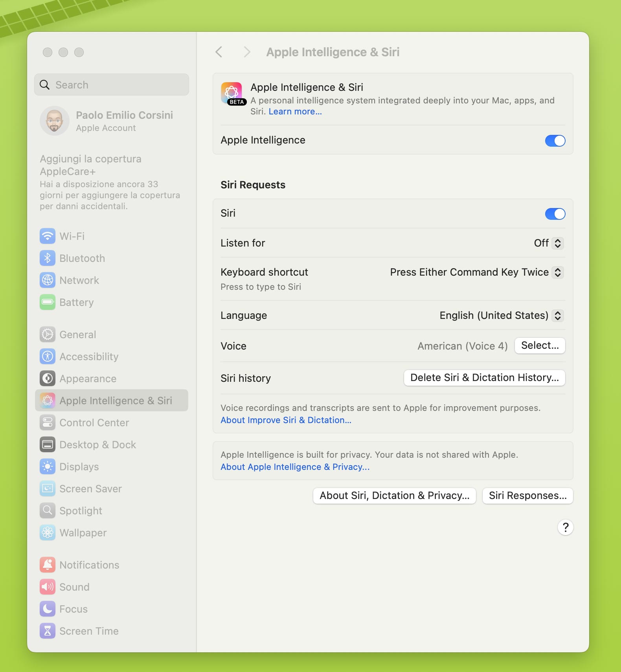
Task: Toggle the Apple Intelligence switch
Action: [555, 141]
